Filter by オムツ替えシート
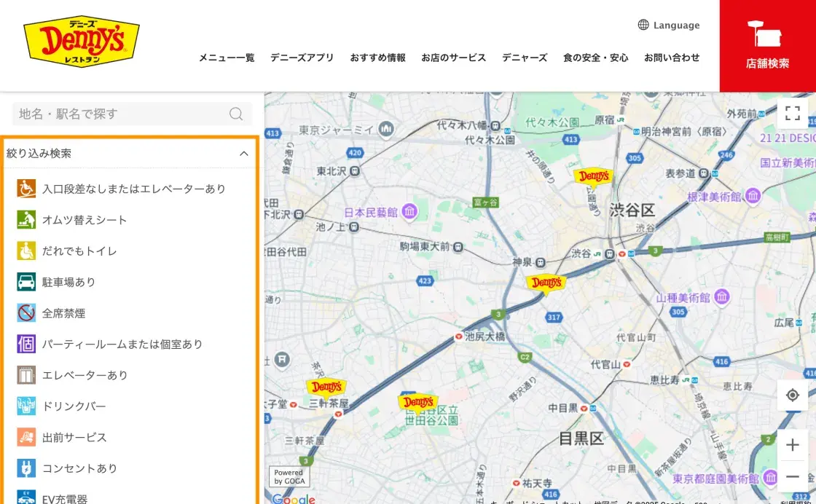Image resolution: width=816 pixels, height=504 pixels. pyautogui.click(x=85, y=220)
